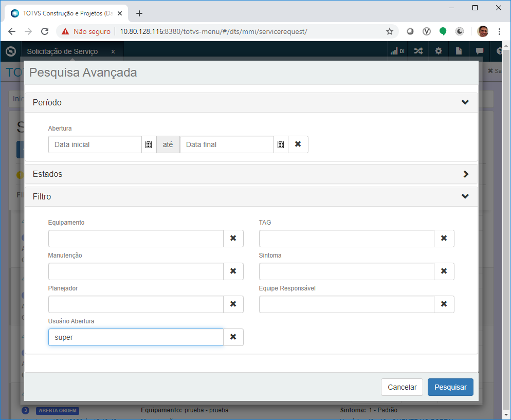Click the green extension icon

point(443,31)
